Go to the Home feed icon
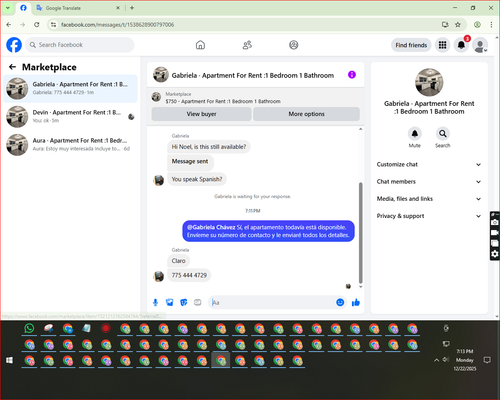 coord(200,45)
